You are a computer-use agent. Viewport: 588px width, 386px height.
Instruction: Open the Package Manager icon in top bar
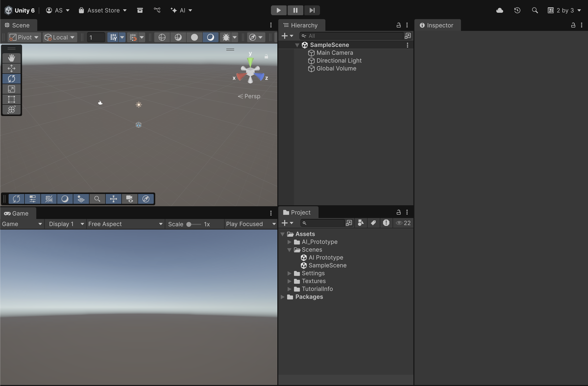tap(140, 10)
